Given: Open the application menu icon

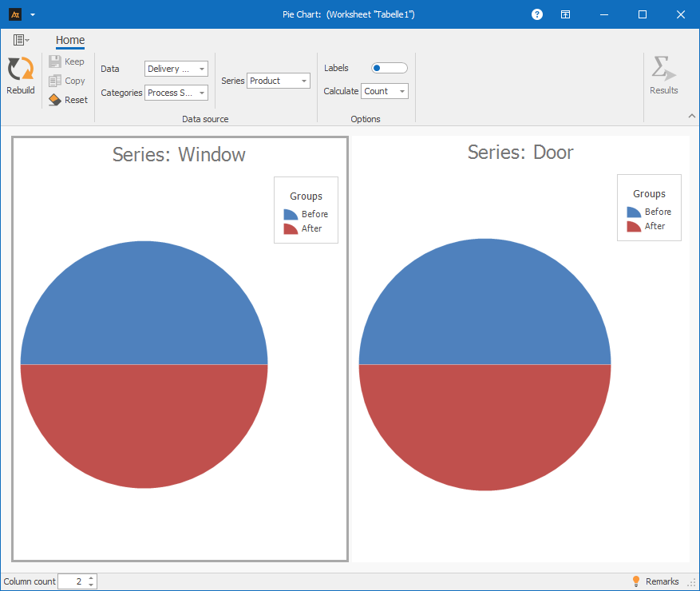Looking at the screenshot, I should (x=21, y=40).
